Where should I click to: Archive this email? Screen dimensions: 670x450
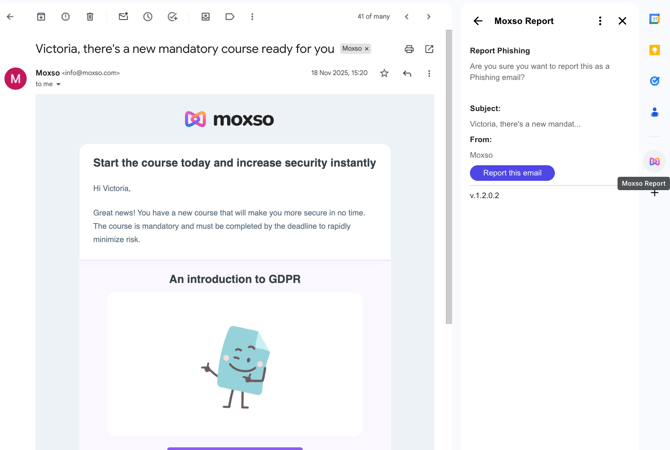(x=41, y=17)
